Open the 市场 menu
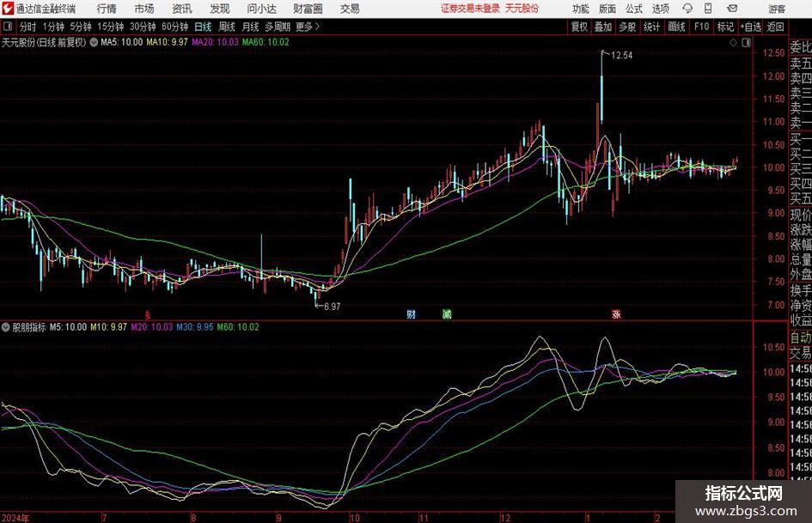Screen dimensions: 812x523 144,9
